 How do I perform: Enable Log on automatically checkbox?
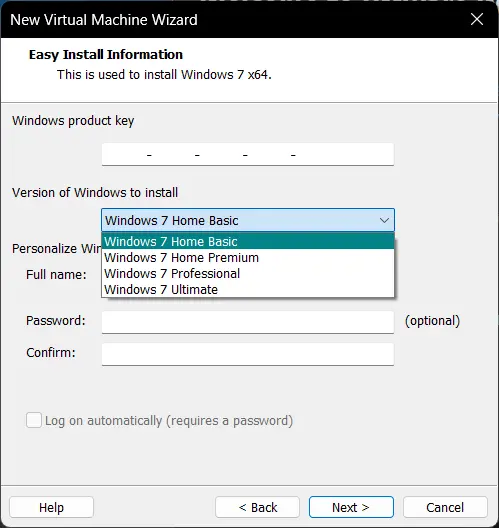pos(34,420)
